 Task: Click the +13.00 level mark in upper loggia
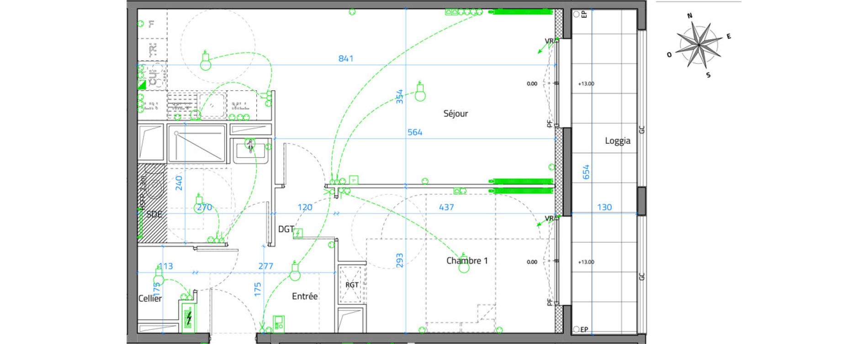click(586, 83)
